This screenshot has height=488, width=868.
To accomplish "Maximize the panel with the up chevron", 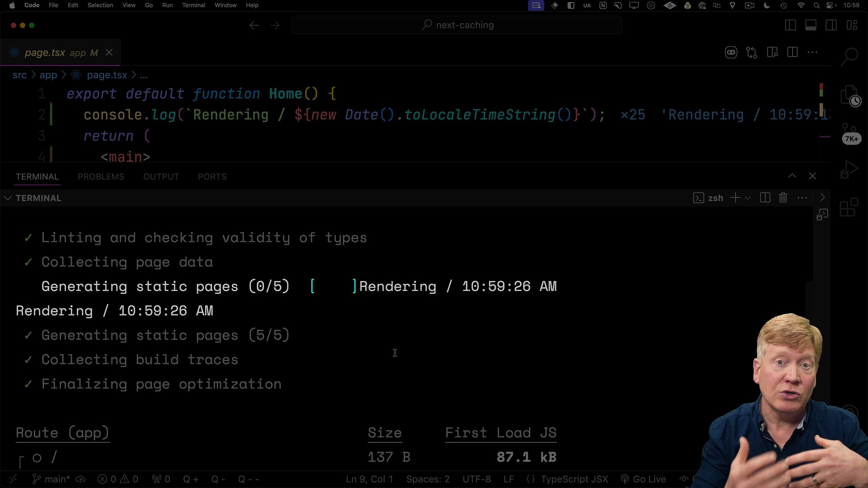I will (792, 176).
